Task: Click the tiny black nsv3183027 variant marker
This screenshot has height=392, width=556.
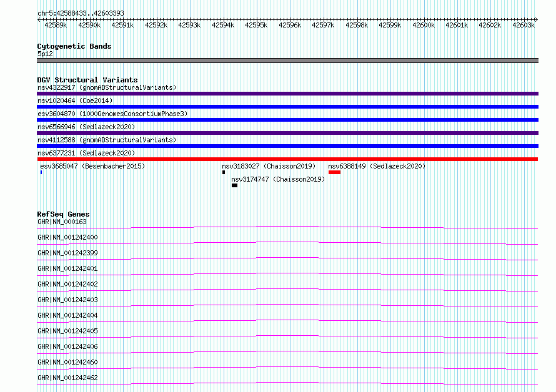Action: click(x=224, y=172)
